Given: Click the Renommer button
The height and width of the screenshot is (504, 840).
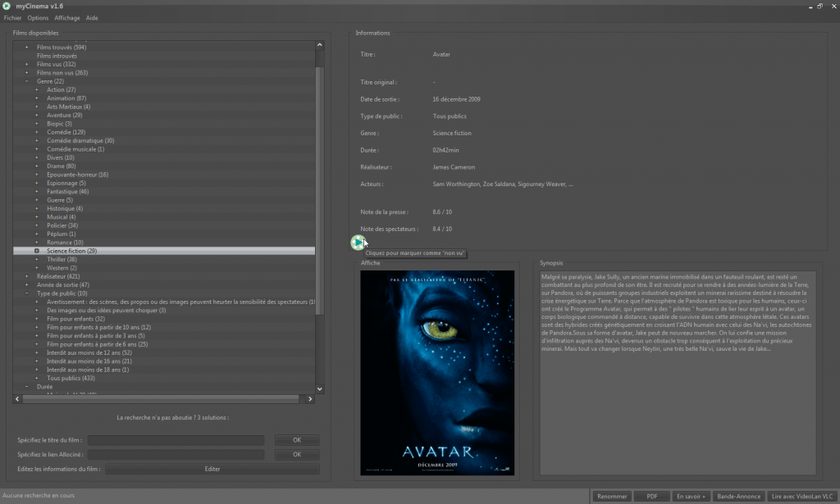Looking at the screenshot, I should (x=612, y=497).
